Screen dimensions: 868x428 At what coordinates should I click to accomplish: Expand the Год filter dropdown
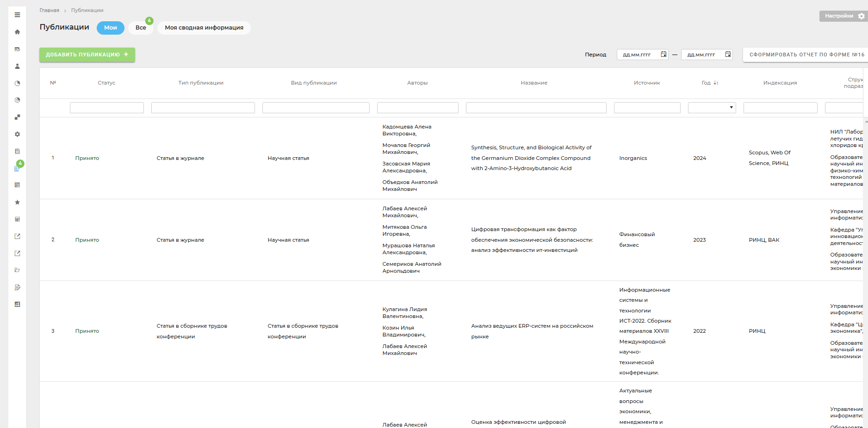[731, 108]
